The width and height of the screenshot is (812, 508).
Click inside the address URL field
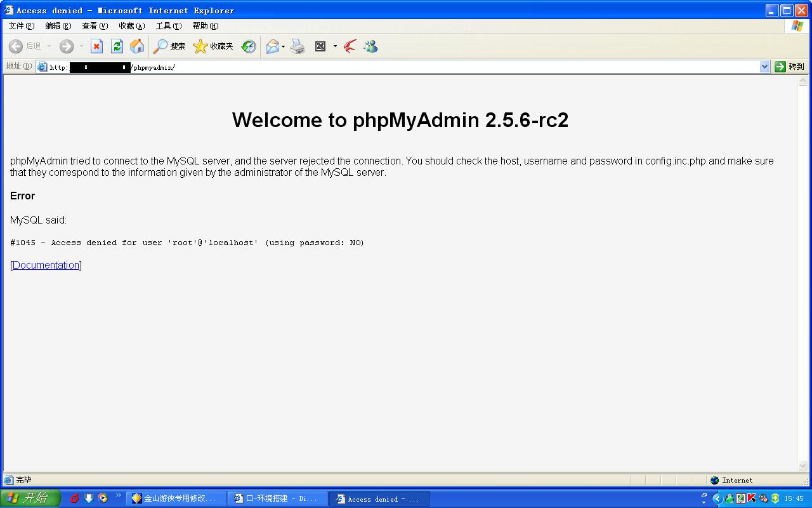click(403, 67)
